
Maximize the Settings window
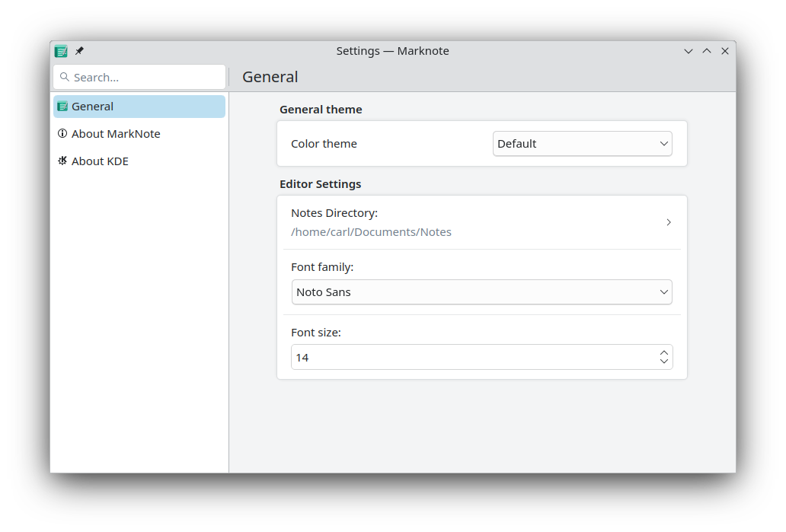pyautogui.click(x=707, y=51)
